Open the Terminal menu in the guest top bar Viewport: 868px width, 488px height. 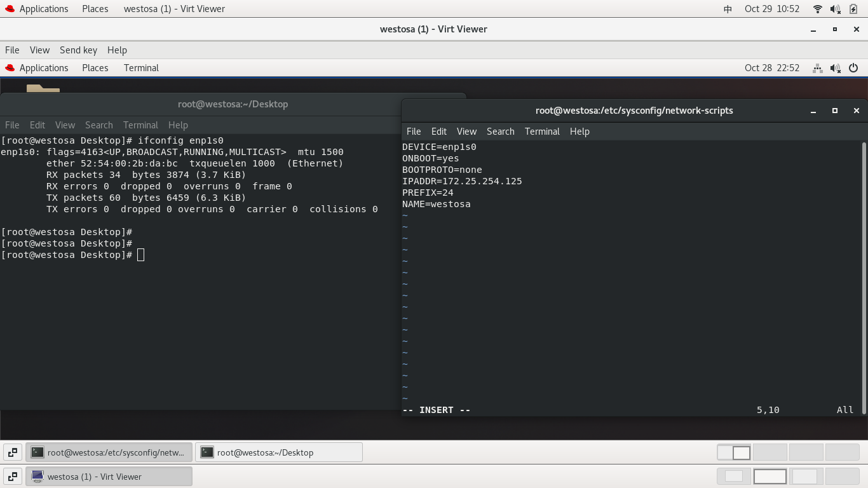140,68
